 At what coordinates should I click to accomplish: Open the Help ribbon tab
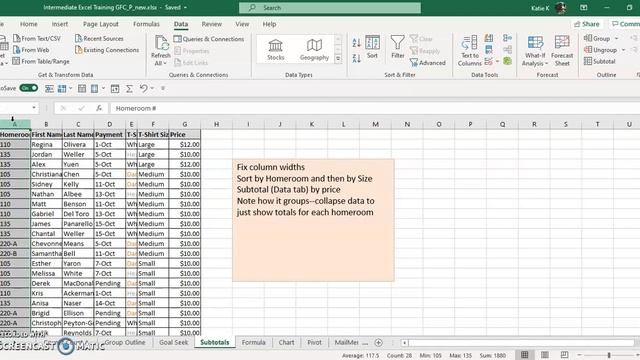(x=269, y=24)
